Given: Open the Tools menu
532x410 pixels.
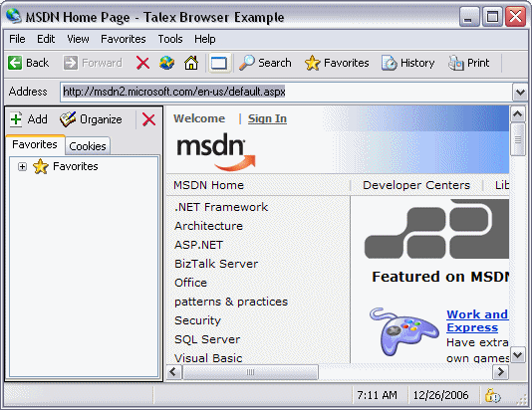Looking at the screenshot, I should [x=170, y=39].
